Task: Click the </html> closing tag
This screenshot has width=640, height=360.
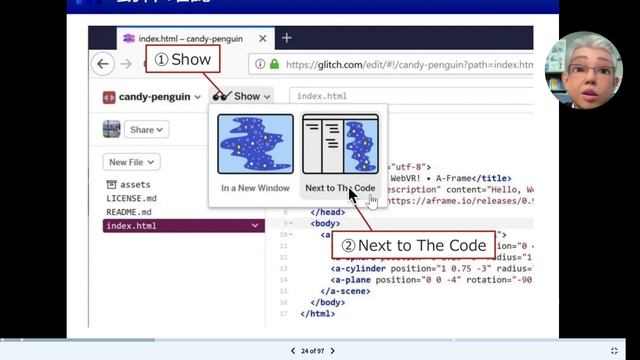Action: click(318, 314)
